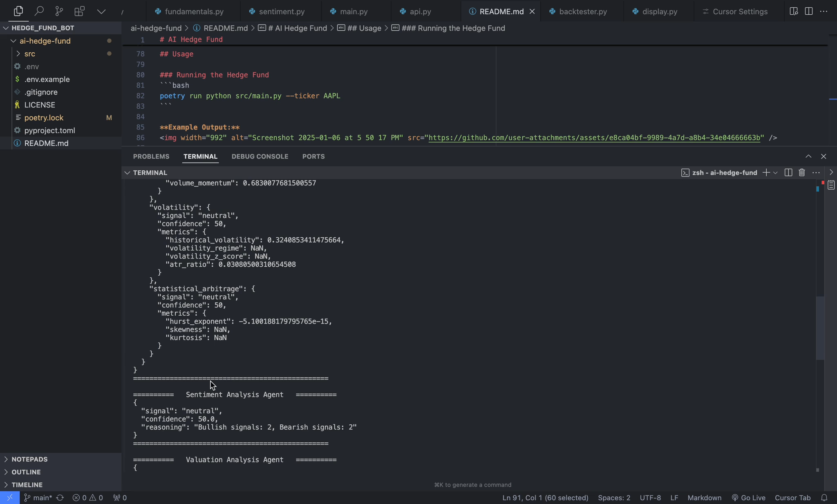Switch to sentiment.py tab
Image resolution: width=837 pixels, height=504 pixels.
click(x=277, y=11)
